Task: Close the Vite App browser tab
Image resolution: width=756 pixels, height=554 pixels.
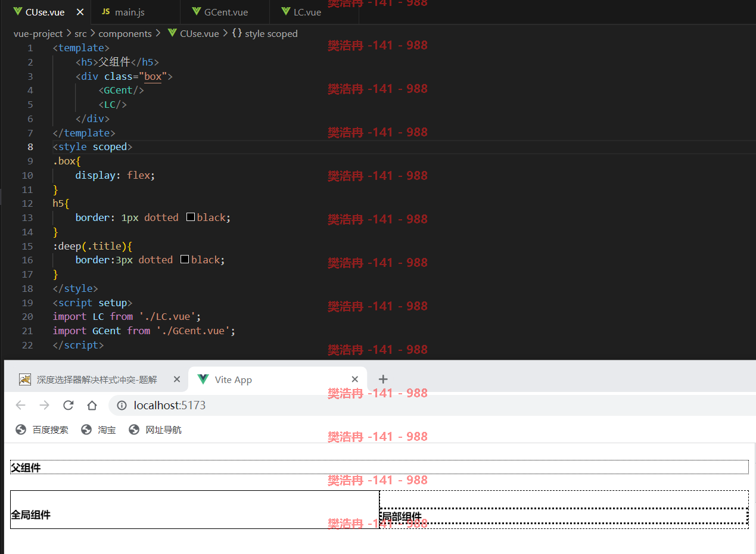Action: pyautogui.click(x=355, y=379)
